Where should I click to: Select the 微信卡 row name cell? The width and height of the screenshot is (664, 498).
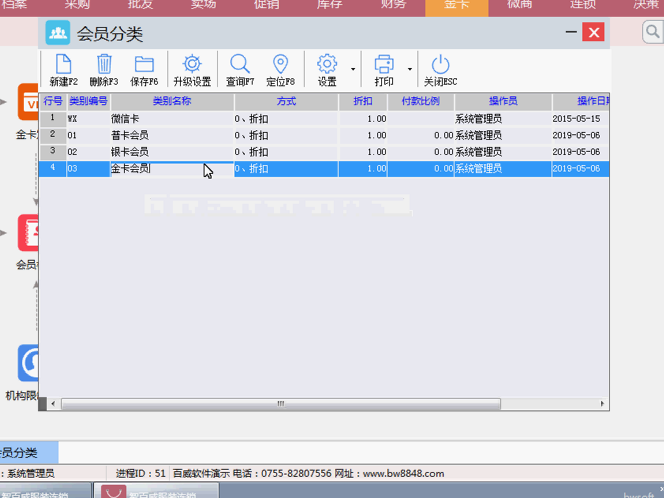(x=172, y=119)
